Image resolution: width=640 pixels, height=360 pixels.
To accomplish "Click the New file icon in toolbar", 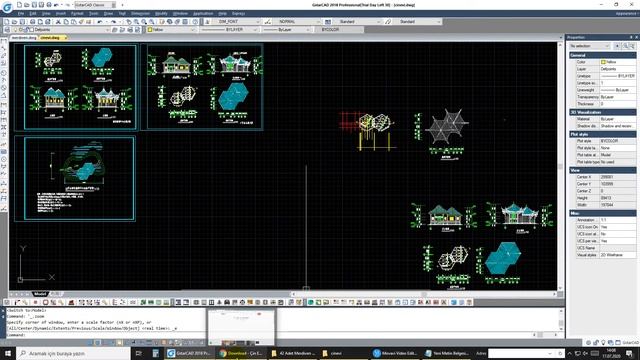I will pos(7,22).
